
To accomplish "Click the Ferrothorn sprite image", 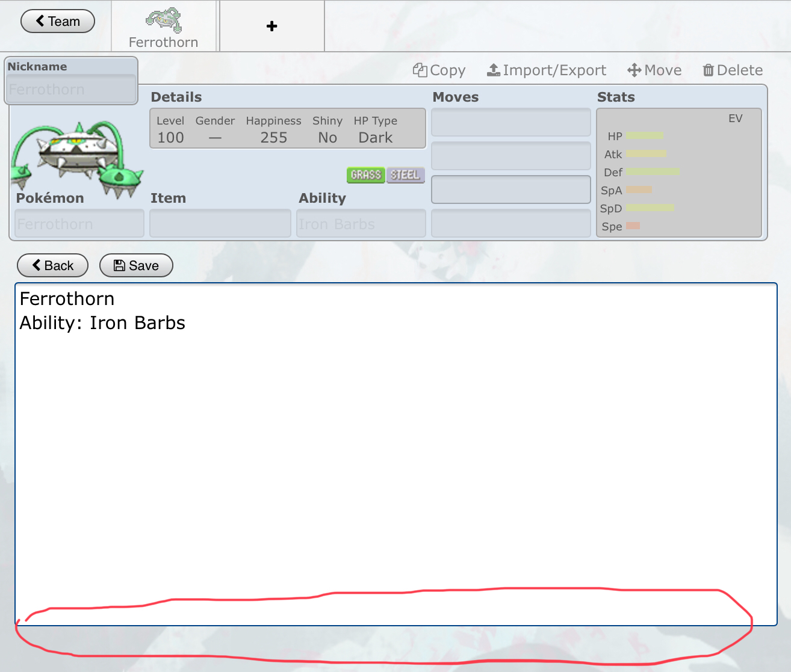I will pos(76,156).
